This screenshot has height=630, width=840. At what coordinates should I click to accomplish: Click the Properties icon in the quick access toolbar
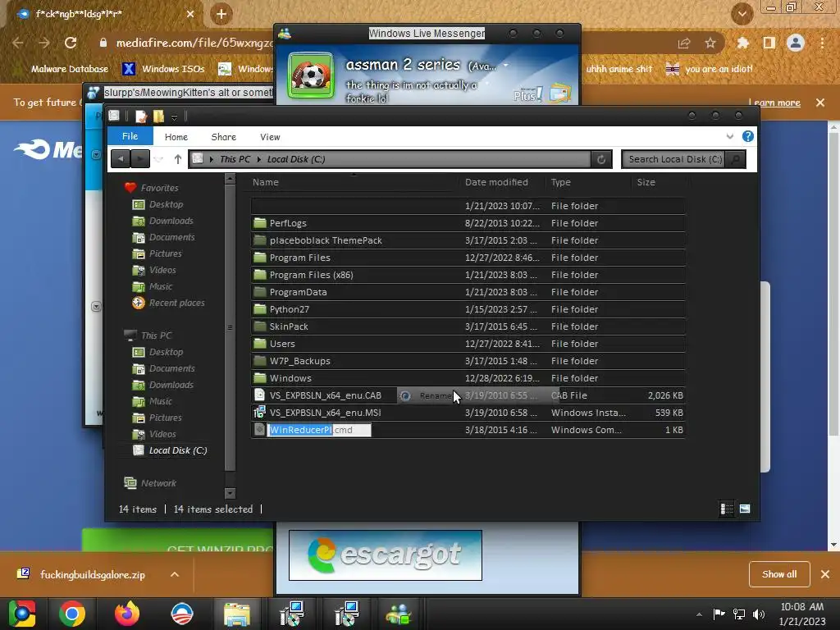click(141, 116)
